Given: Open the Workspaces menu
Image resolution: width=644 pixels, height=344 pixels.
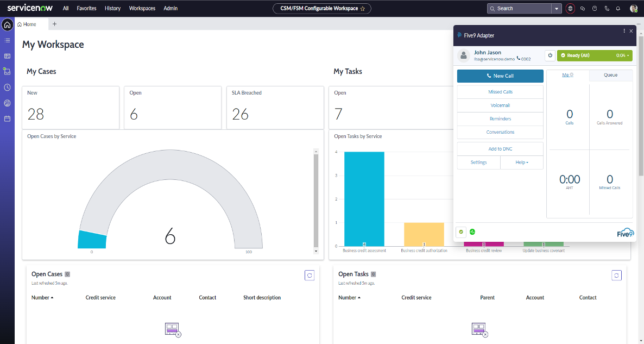Looking at the screenshot, I should click(x=142, y=9).
